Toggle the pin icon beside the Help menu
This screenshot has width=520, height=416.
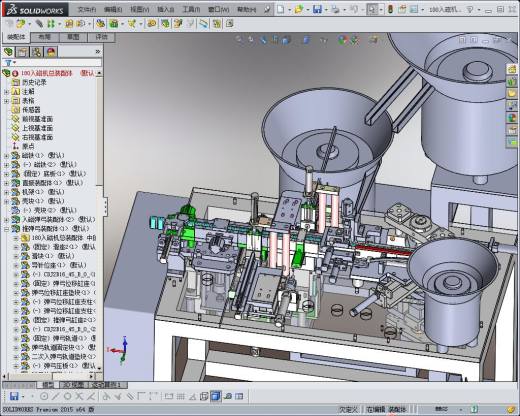click(267, 10)
